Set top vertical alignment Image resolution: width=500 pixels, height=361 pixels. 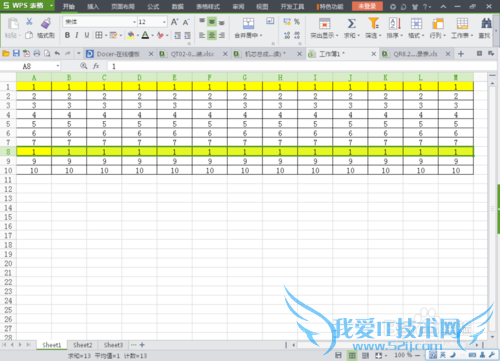pos(202,22)
